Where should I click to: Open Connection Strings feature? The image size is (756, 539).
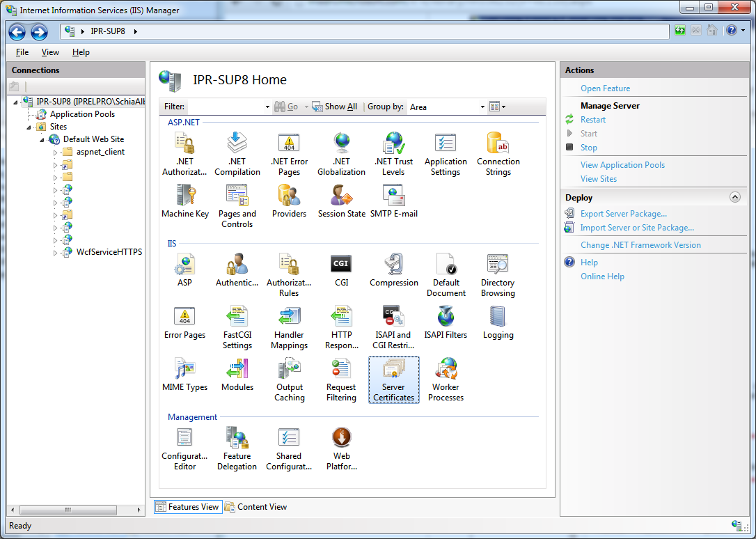point(498,154)
